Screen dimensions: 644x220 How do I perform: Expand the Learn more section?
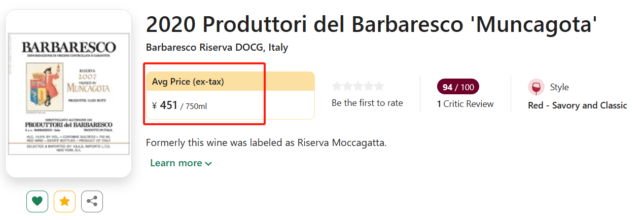(x=181, y=163)
